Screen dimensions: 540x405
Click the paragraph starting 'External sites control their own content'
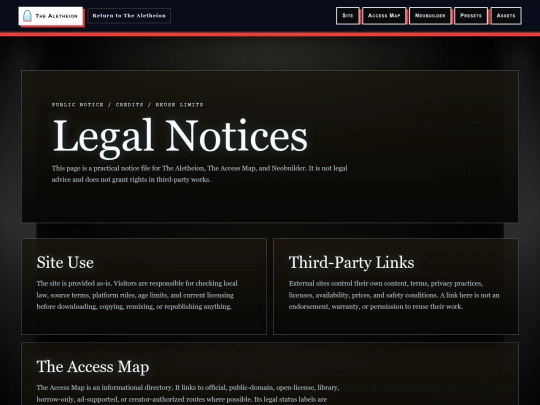tap(394, 295)
